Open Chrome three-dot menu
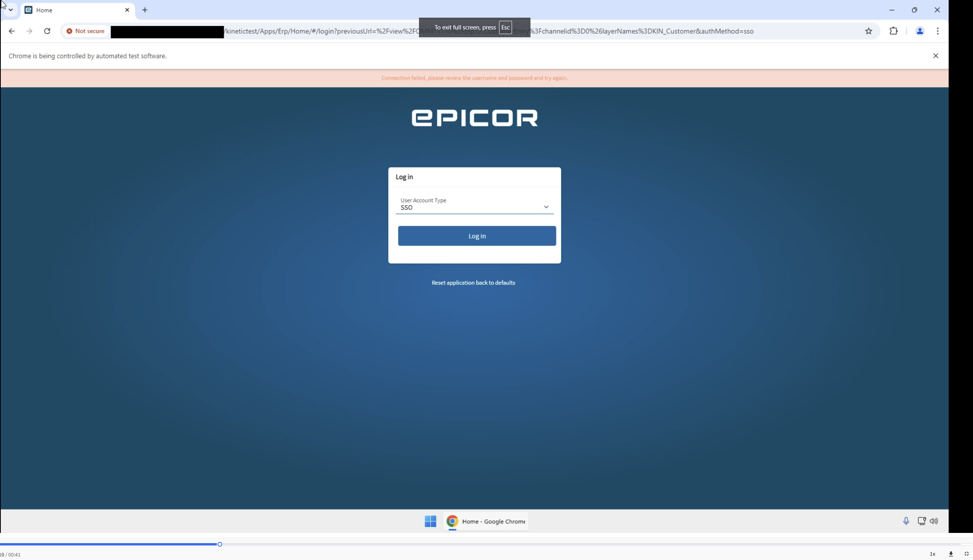 click(x=938, y=31)
